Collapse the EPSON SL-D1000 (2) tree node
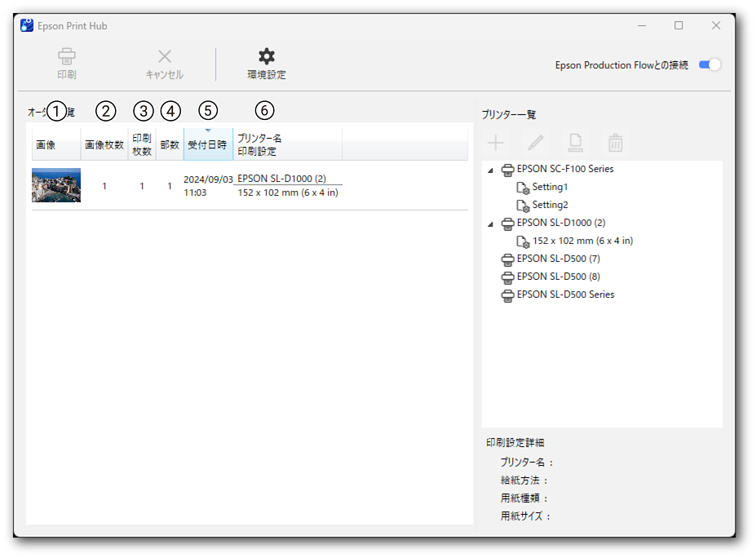The height and width of the screenshot is (558, 756). click(x=490, y=224)
